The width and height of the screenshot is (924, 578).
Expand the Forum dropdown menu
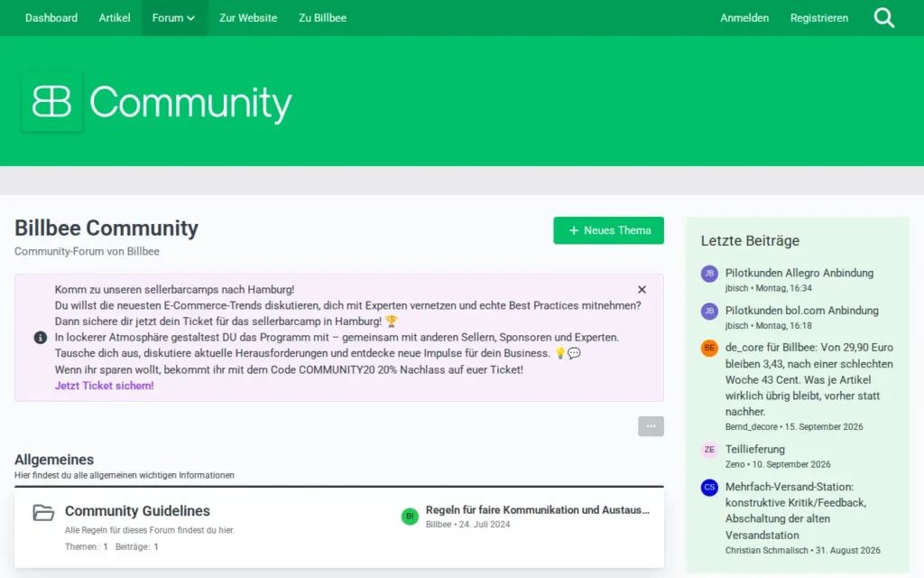click(174, 18)
